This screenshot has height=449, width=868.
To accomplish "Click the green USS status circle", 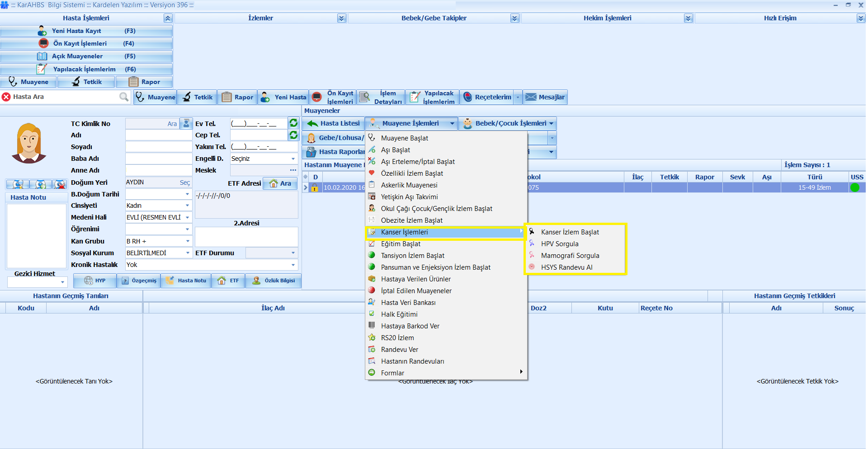I will tap(855, 187).
